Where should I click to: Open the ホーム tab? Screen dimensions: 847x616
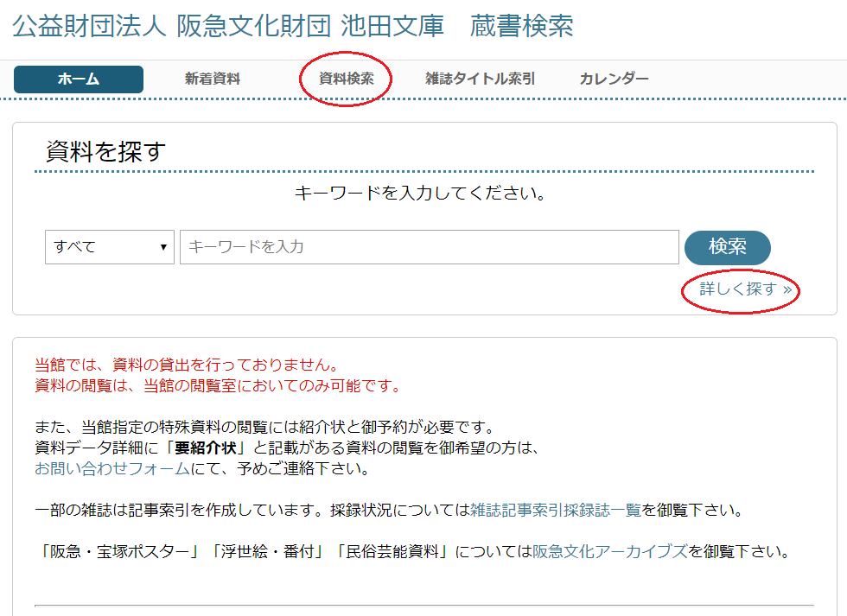[79, 79]
